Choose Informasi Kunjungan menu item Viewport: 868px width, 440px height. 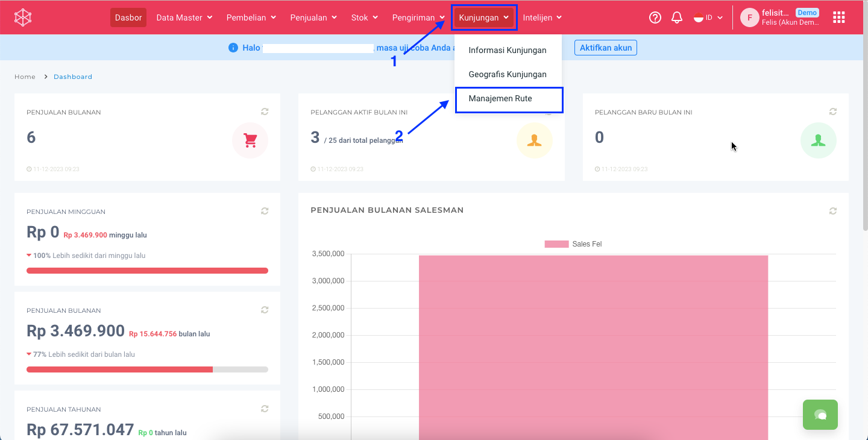tap(508, 50)
